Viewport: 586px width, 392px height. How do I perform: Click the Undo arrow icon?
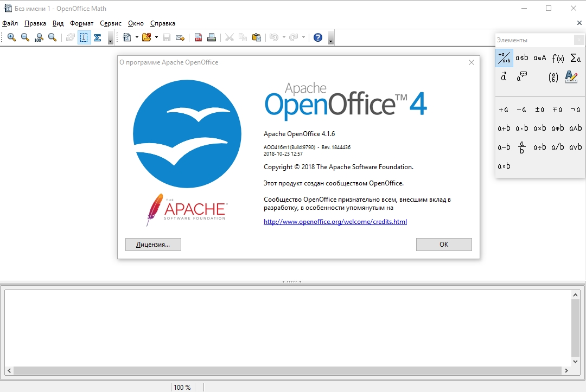click(x=274, y=37)
